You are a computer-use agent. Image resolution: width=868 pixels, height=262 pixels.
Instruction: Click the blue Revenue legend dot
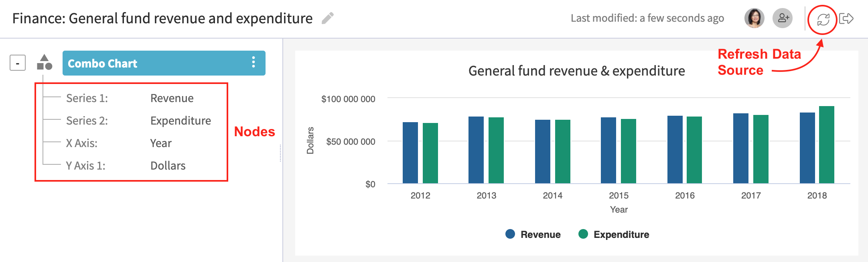pos(510,234)
